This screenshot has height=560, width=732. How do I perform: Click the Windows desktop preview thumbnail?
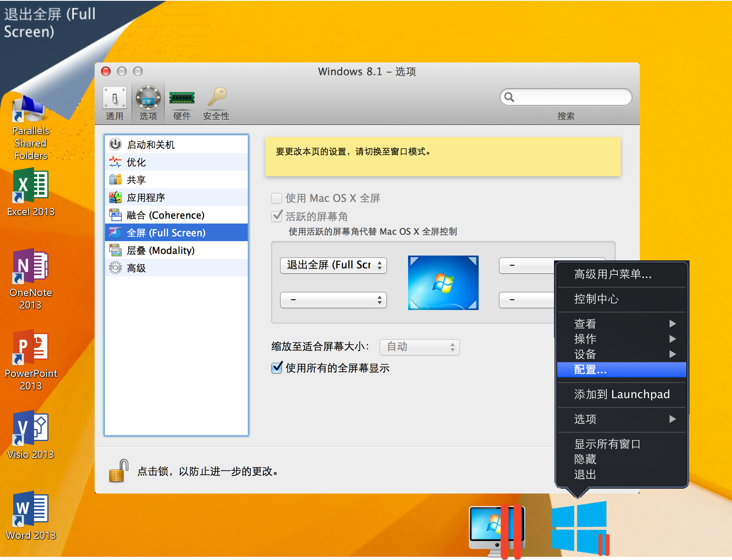[443, 283]
